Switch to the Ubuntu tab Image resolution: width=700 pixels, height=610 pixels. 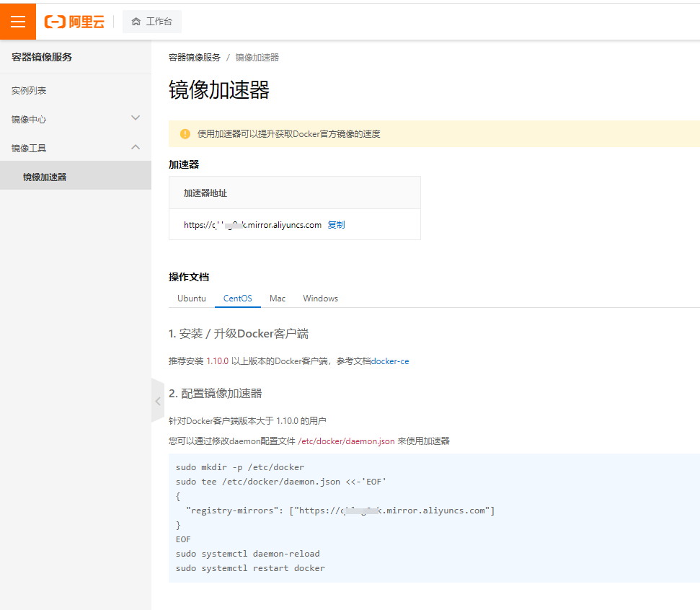(x=192, y=299)
